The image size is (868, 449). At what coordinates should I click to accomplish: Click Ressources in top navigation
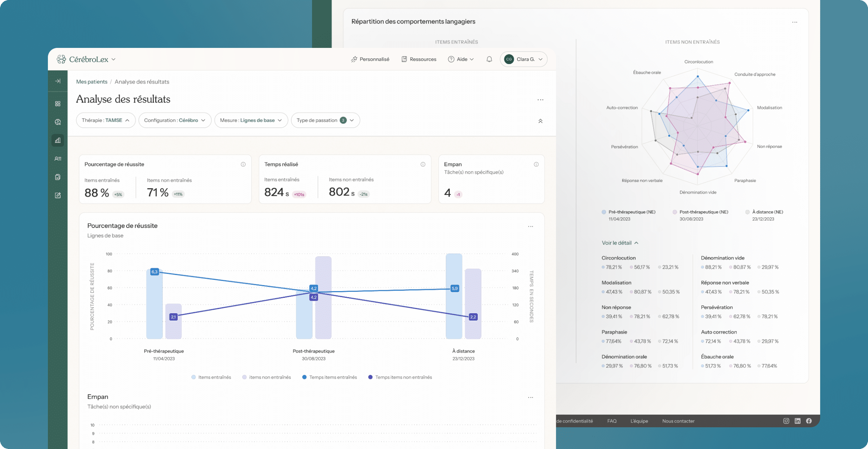pos(423,59)
